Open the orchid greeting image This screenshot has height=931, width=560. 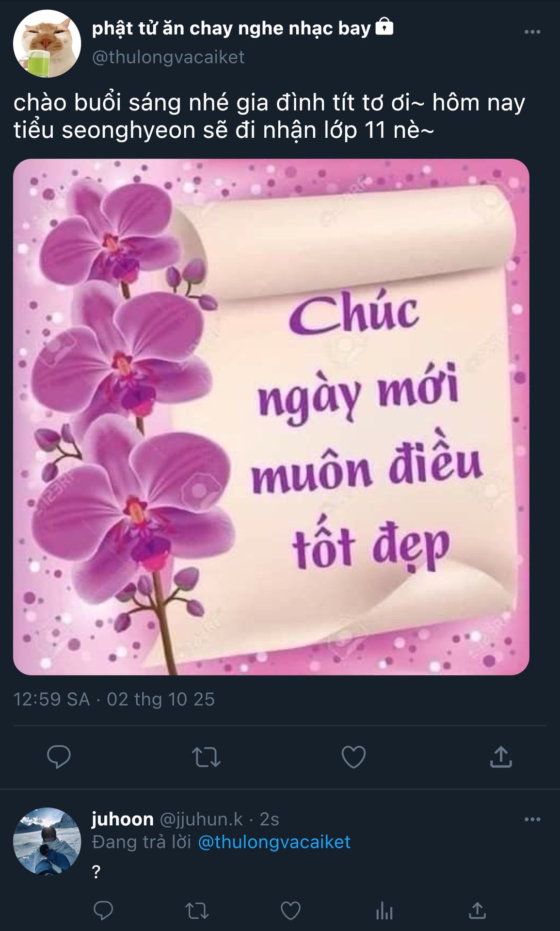tap(271, 417)
